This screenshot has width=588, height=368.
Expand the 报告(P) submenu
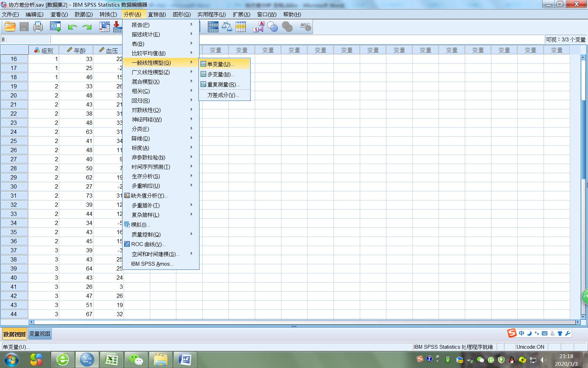(x=161, y=25)
